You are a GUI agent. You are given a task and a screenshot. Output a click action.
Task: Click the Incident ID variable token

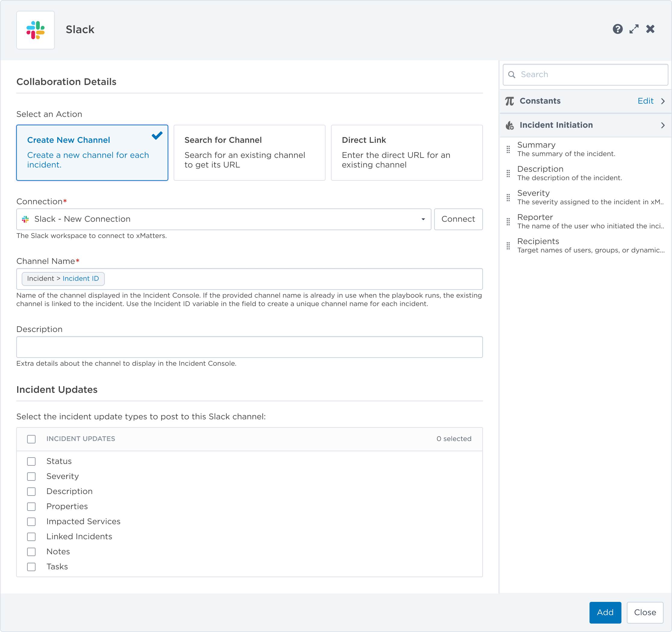click(x=63, y=279)
